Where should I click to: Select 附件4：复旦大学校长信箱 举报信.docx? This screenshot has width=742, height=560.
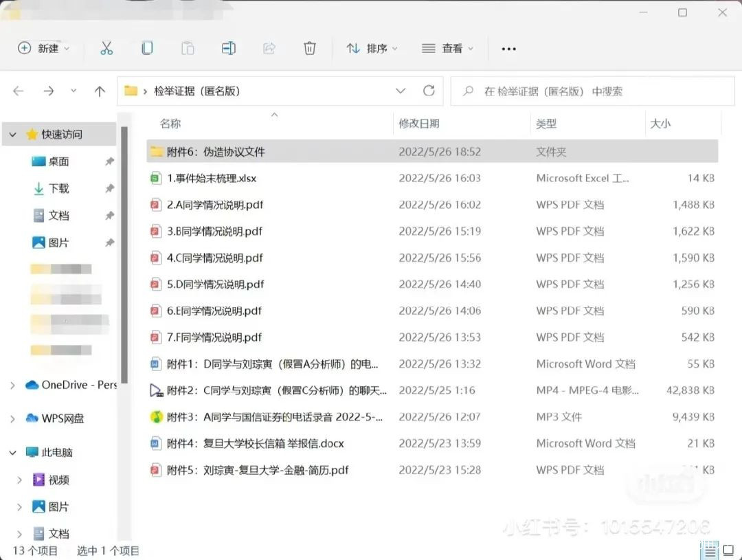pyautogui.click(x=432, y=443)
